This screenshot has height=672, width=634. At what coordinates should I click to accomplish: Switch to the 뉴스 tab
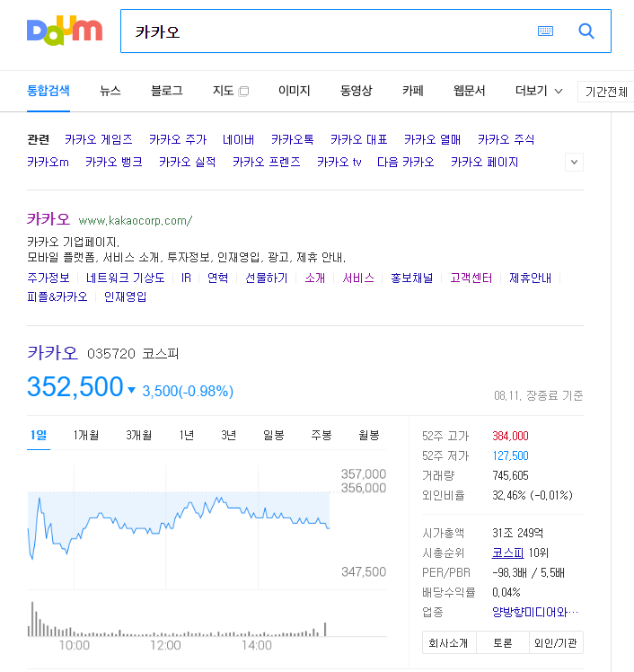[110, 91]
